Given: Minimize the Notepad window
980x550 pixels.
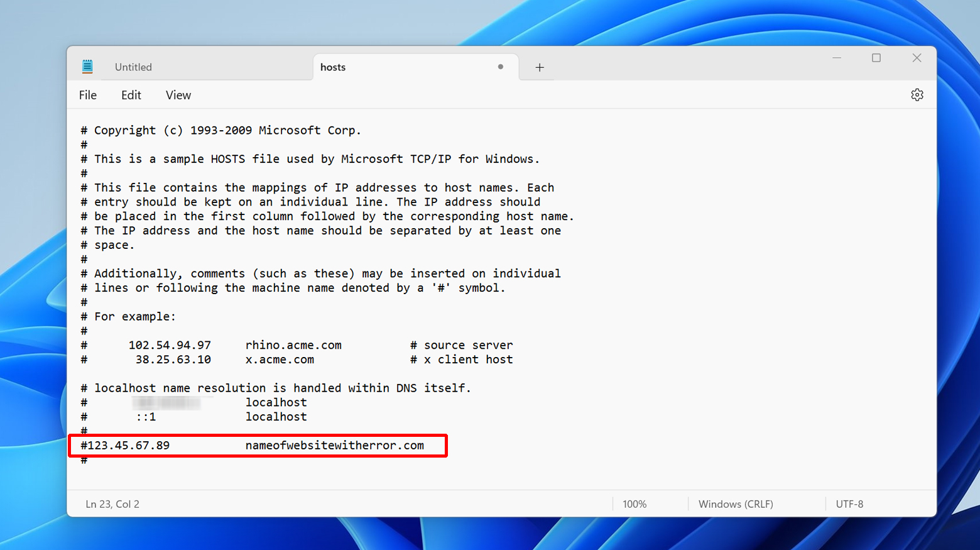Looking at the screenshot, I should point(837,58).
